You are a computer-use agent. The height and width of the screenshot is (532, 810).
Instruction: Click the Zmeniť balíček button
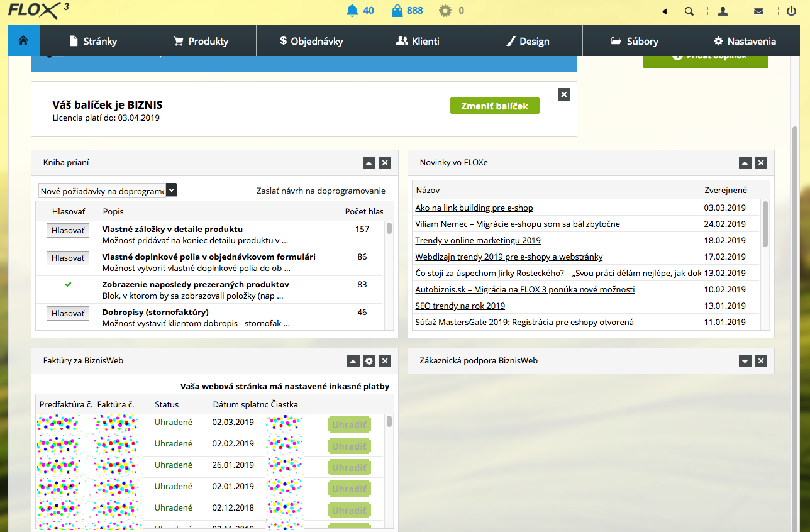coord(495,106)
